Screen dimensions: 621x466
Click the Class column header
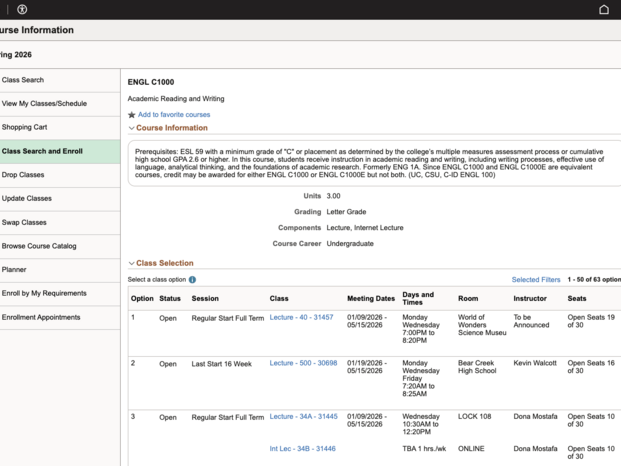click(279, 299)
